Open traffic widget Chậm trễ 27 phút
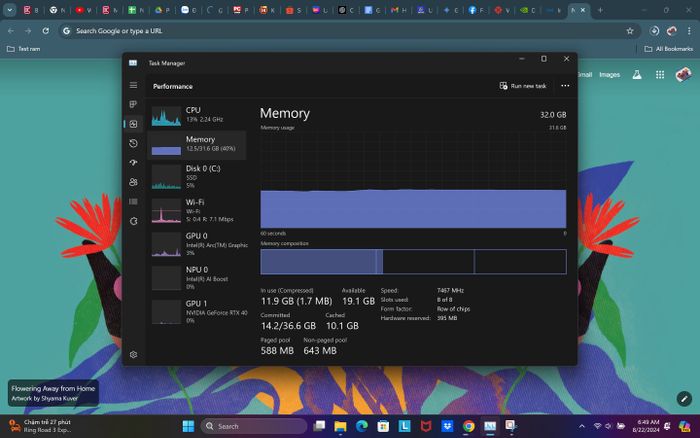This screenshot has width=700, height=438. 41,426
